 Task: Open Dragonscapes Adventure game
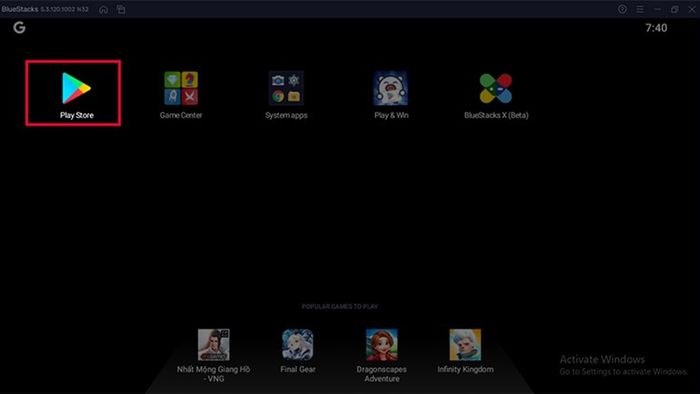(382, 344)
